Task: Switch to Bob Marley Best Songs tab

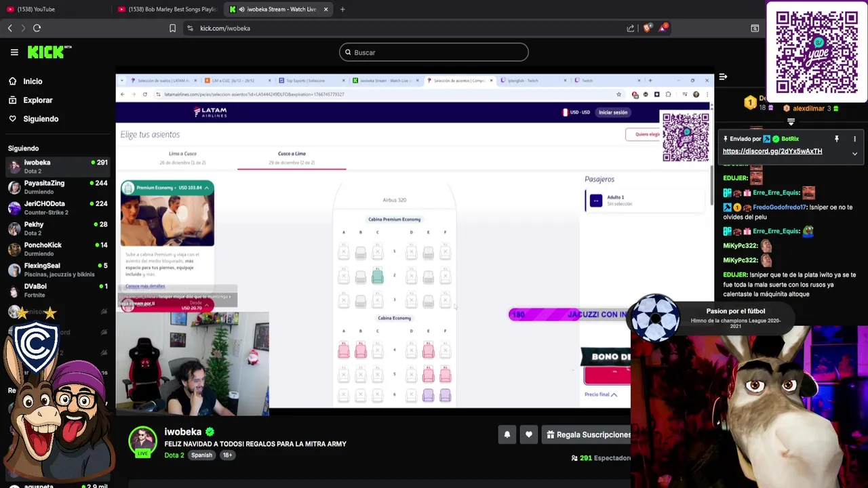Action: coord(167,9)
